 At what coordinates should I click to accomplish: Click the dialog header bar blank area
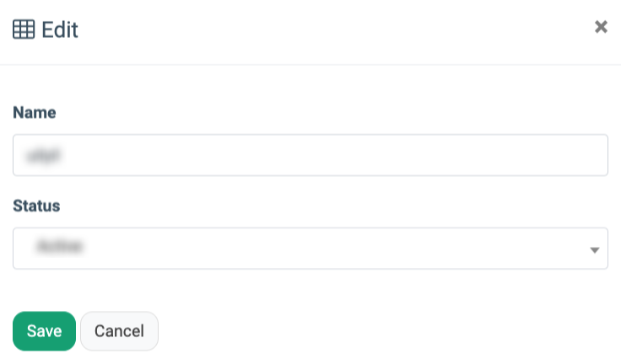click(337, 30)
